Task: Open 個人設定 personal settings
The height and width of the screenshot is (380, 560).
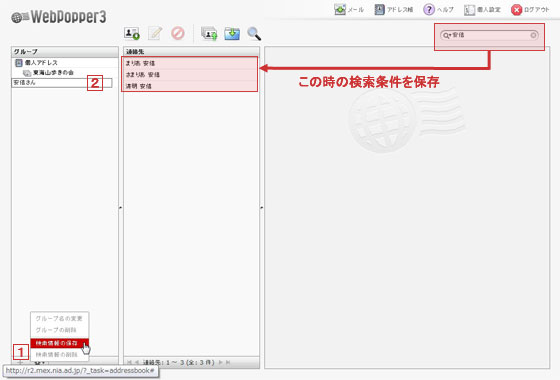Action: pos(482,10)
